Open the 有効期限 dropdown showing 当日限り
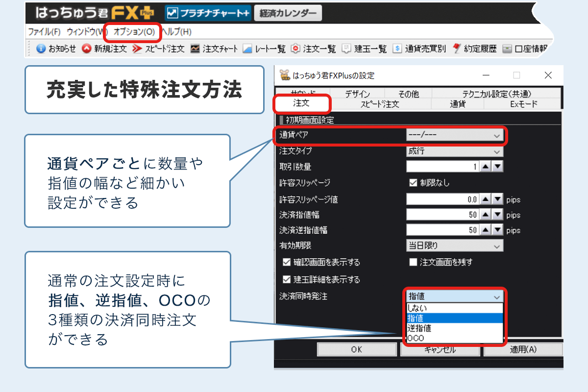Image resolution: width=588 pixels, height=392 pixels. [x=455, y=246]
